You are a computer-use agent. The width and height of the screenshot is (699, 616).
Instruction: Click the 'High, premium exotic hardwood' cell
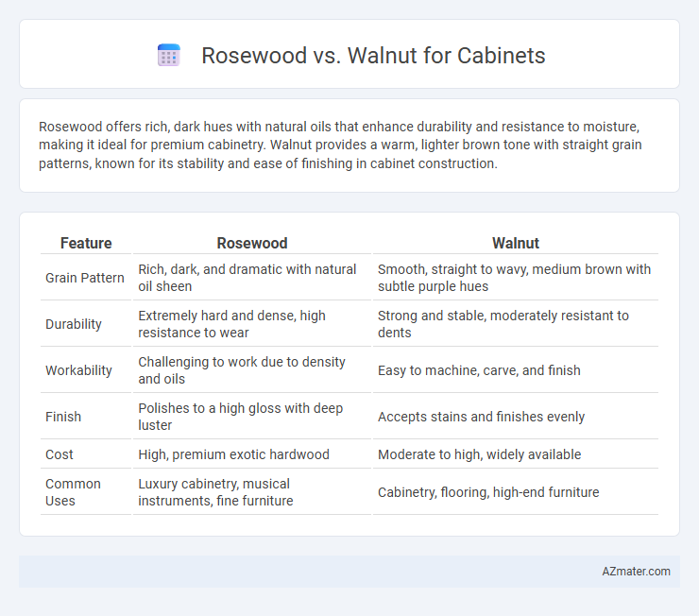tap(233, 454)
